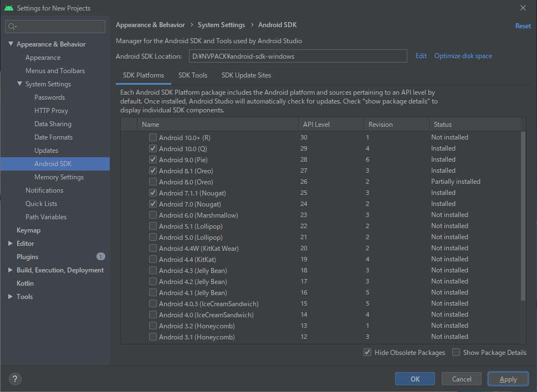Screen dimensions: 537x392
Task: Click System Settings breadcrumb
Action: tap(222, 25)
